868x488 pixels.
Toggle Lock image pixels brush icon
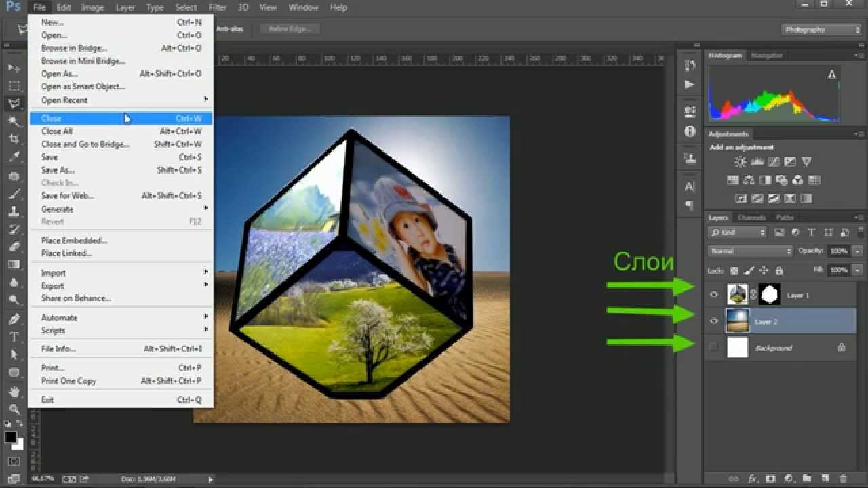tap(749, 270)
